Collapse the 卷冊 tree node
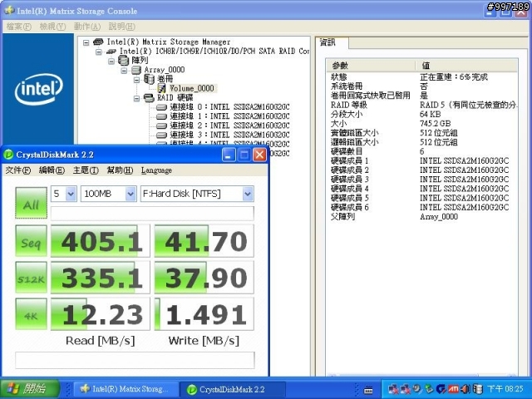Screen dimensions: 532x399 pyautogui.click(x=136, y=80)
